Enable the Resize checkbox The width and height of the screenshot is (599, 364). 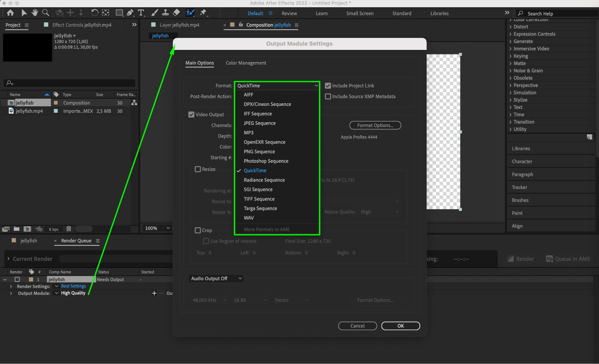[x=198, y=169]
